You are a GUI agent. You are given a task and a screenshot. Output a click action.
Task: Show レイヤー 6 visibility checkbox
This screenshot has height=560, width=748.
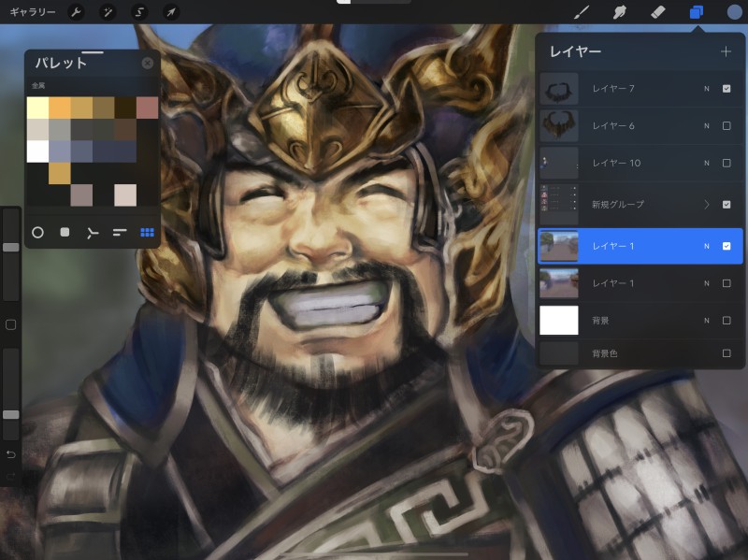(x=726, y=126)
